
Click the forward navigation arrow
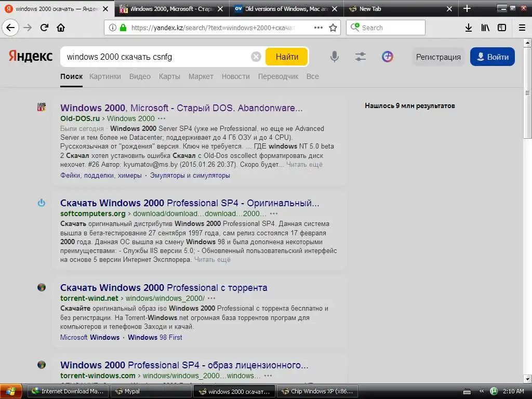(x=28, y=28)
